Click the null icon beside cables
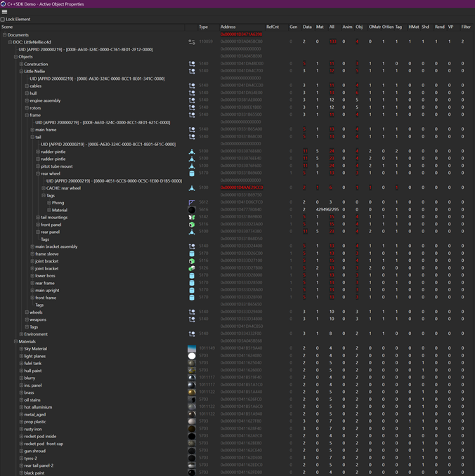This screenshot has height=476, width=475. (x=192, y=86)
